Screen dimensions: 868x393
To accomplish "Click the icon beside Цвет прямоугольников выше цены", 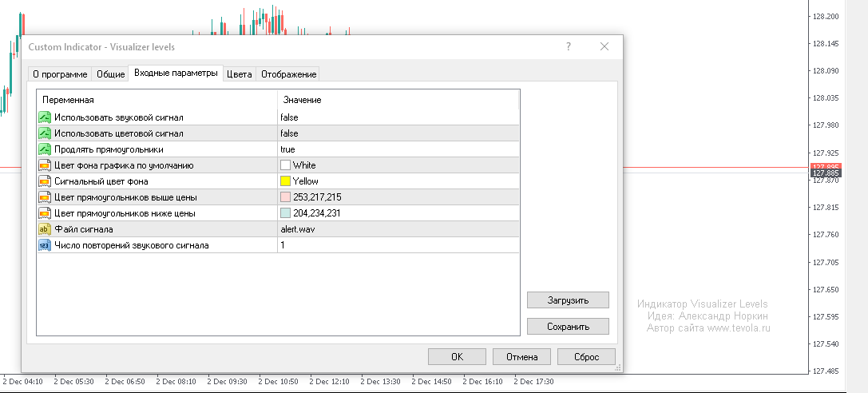I will (44, 197).
